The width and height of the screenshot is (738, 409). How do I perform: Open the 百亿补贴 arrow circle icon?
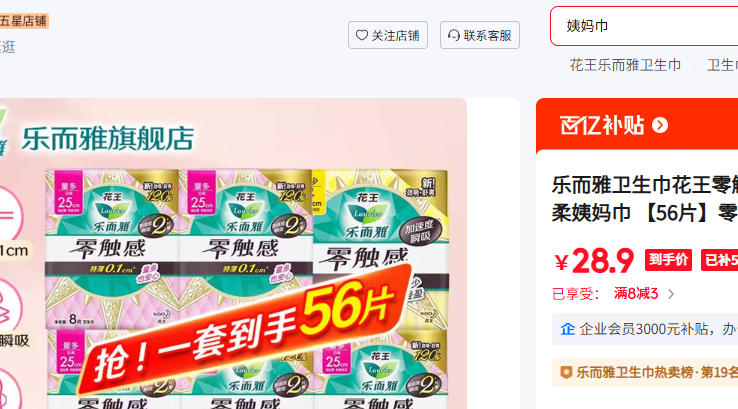pyautogui.click(x=660, y=125)
